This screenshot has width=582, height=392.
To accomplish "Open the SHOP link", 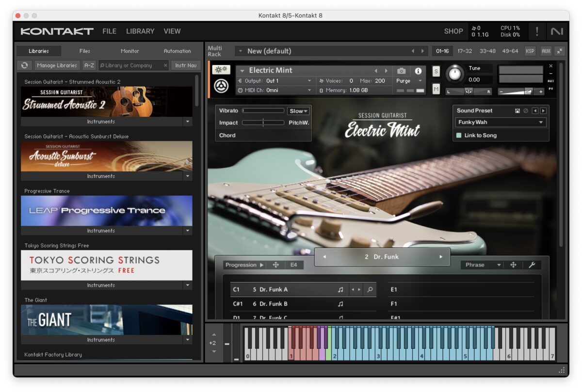I will [453, 31].
